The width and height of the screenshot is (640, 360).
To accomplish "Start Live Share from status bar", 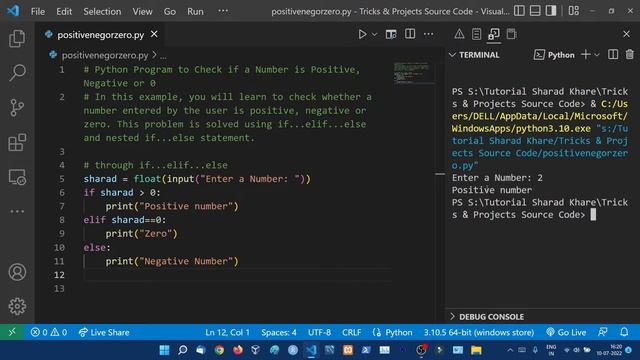I will pyautogui.click(x=104, y=332).
